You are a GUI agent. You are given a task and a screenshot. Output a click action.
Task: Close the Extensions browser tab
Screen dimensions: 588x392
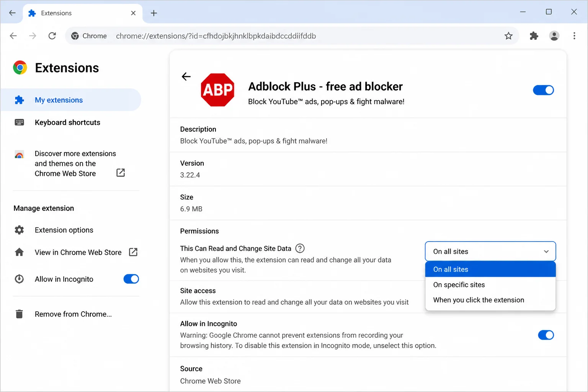(133, 13)
